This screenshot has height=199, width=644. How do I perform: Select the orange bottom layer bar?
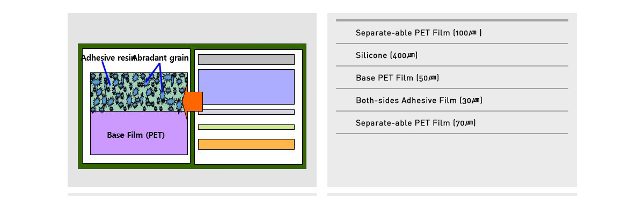[x=246, y=144]
